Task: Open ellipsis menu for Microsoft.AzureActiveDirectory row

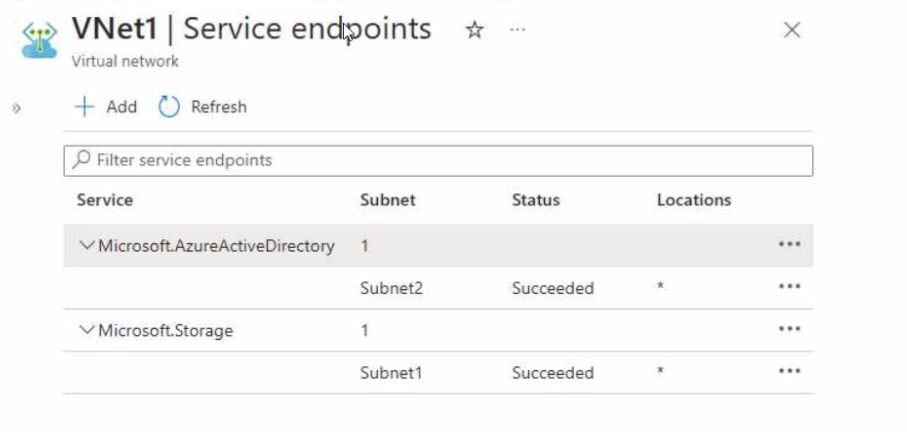Action: (x=790, y=244)
